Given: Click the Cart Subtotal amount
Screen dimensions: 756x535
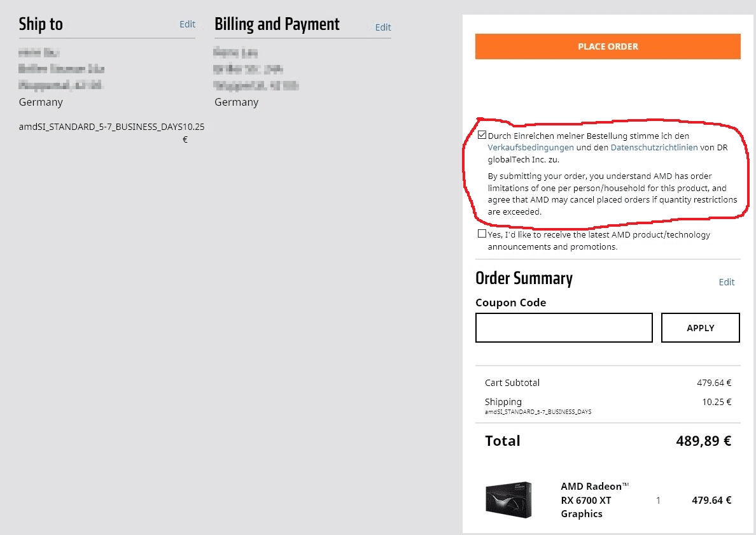Looking at the screenshot, I should (713, 383).
